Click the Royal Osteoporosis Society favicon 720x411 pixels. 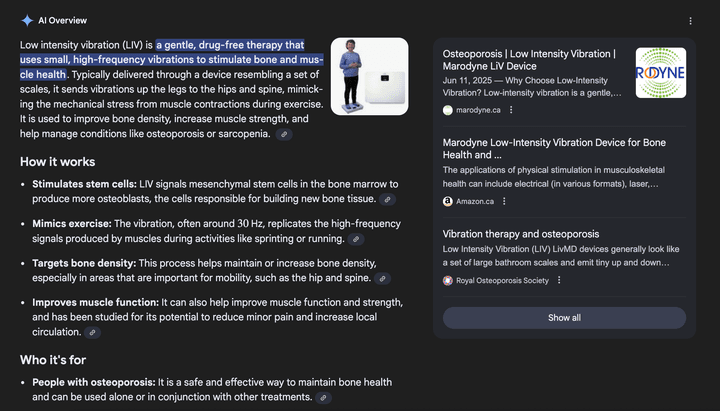click(448, 281)
